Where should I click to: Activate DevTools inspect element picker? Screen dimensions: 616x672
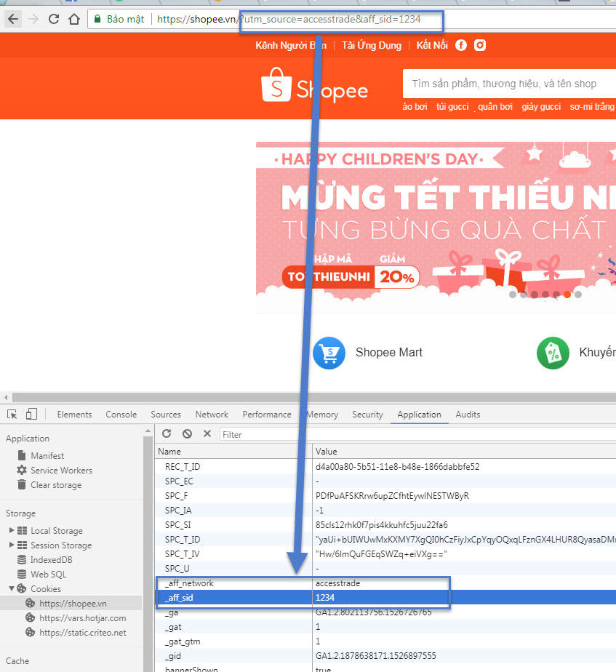pos(12,415)
